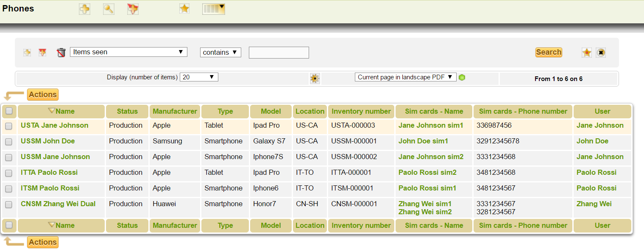This screenshot has width=644, height=252.
Task: Save search with star bookmark icon
Action: 587,53
